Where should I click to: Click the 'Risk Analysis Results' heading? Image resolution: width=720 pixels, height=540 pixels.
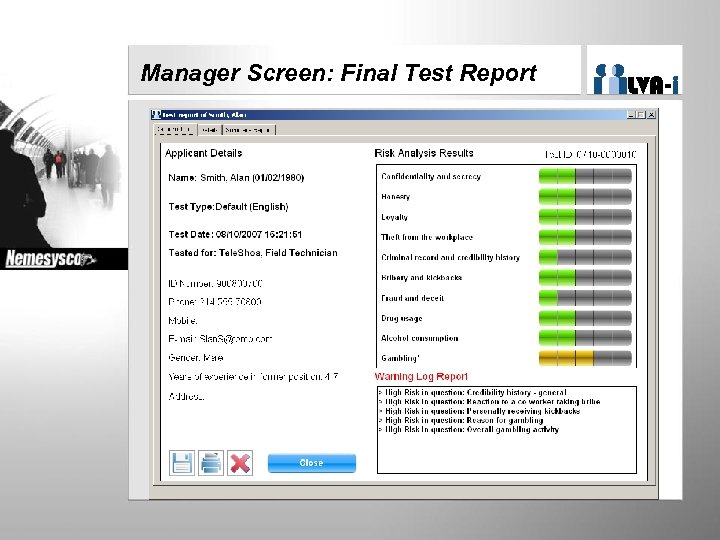point(424,153)
